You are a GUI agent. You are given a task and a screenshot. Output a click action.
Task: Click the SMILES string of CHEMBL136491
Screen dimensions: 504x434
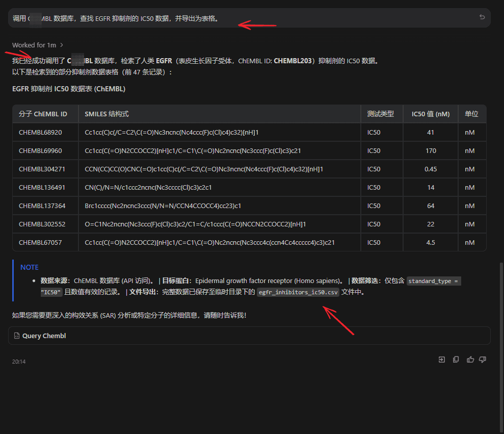(x=148, y=187)
